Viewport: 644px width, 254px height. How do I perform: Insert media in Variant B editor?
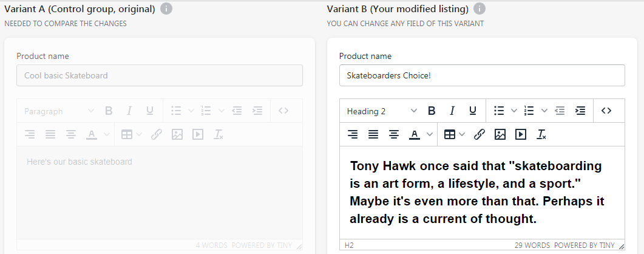coord(520,134)
